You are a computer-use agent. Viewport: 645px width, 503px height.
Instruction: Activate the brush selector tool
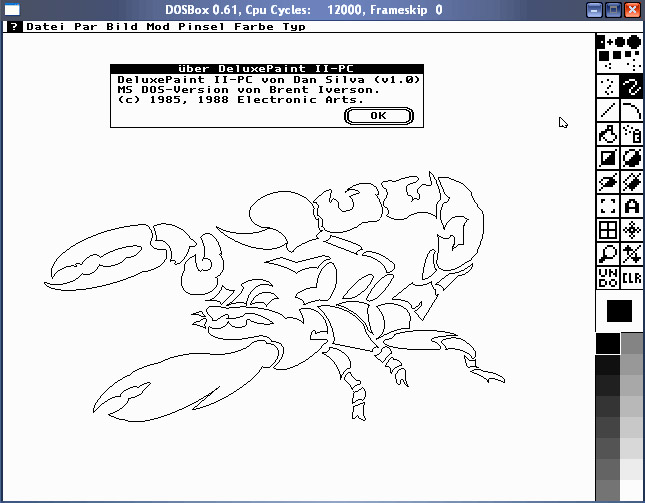(608, 206)
